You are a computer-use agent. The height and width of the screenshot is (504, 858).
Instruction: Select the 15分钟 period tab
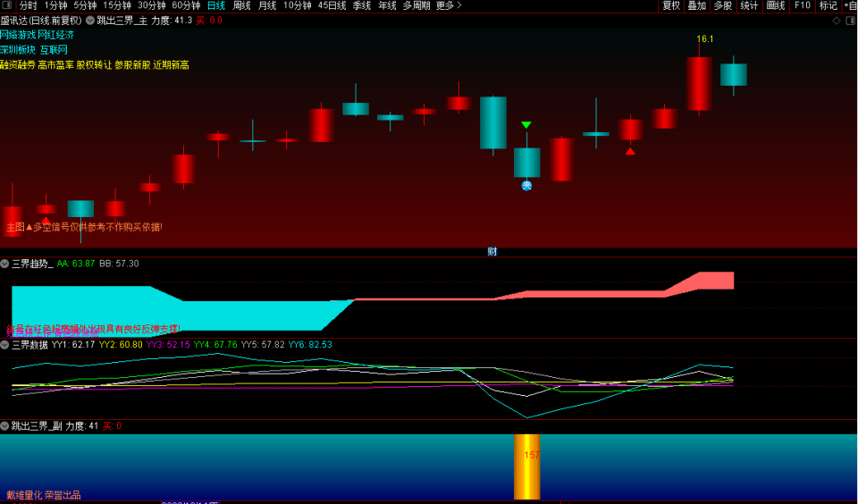tap(116, 5)
